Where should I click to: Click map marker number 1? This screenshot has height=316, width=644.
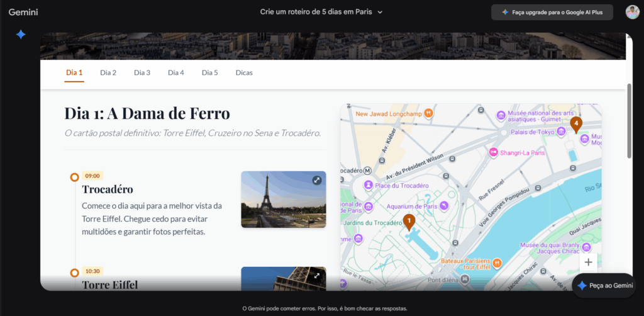click(409, 222)
